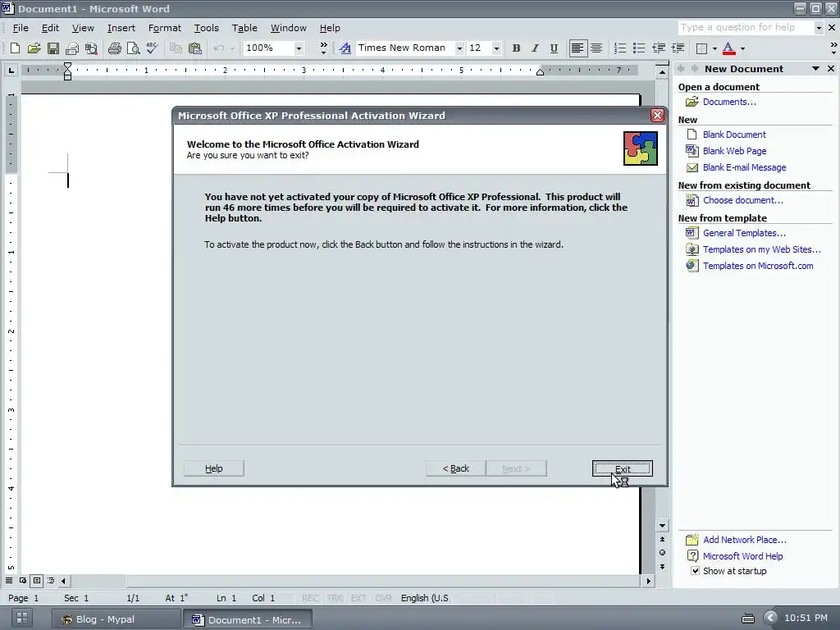
Task: Open the Border style dropdown arrow
Action: click(714, 48)
